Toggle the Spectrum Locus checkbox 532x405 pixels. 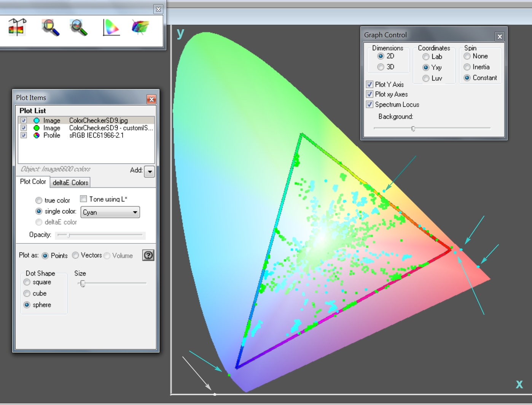pos(370,105)
